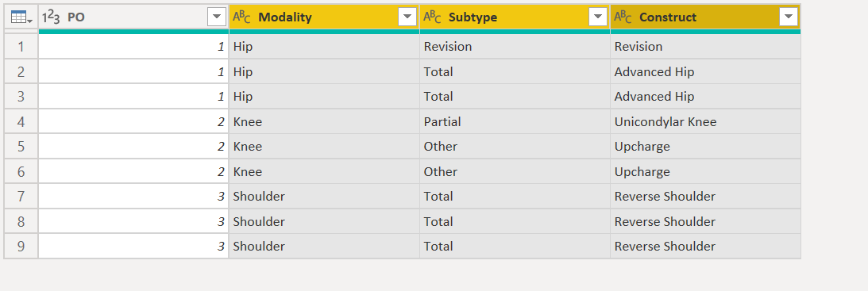868x291 pixels.
Task: Click the 'Hip' cell in row 2
Action: 324,71
